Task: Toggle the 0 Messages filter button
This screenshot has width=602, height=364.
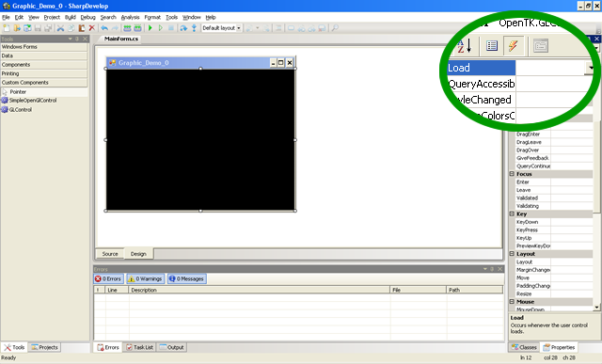Action: point(186,278)
